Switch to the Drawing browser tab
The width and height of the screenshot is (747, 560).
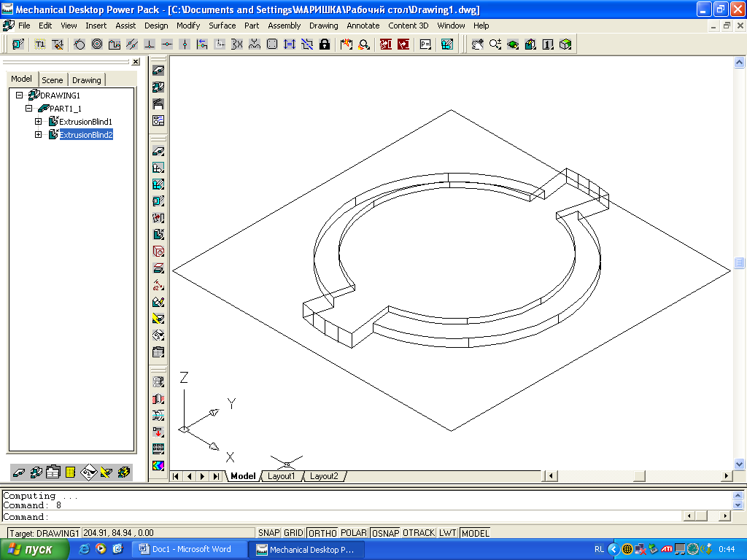tap(86, 80)
